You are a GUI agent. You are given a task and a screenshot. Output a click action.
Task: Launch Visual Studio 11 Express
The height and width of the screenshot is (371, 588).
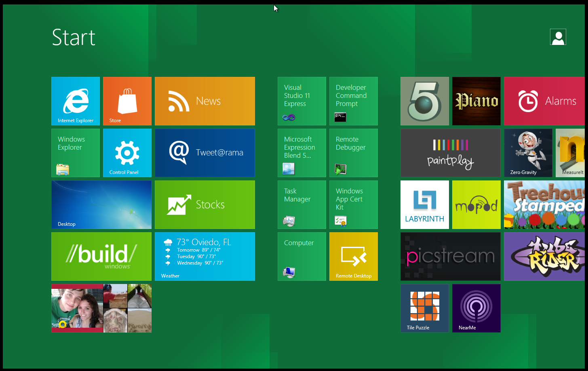pyautogui.click(x=302, y=101)
